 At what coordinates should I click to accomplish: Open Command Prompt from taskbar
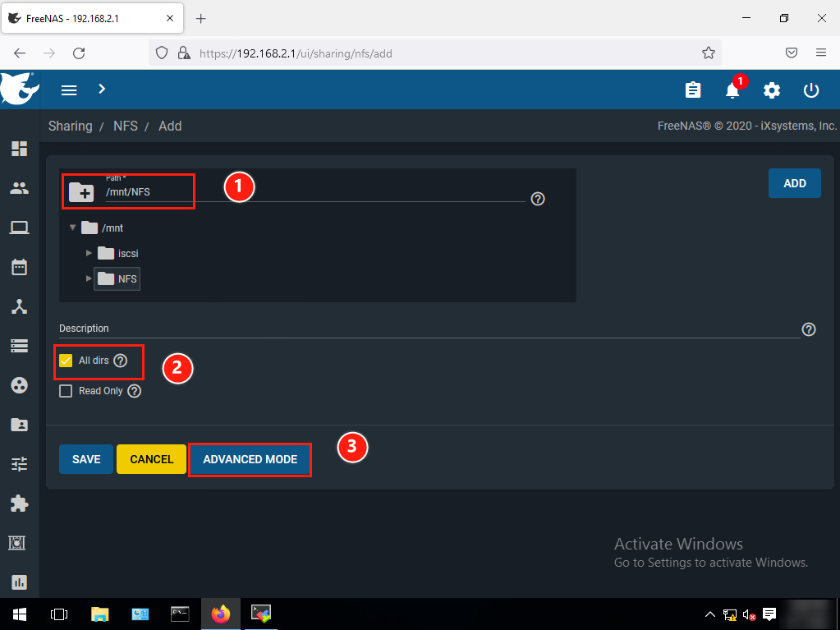coord(180,614)
